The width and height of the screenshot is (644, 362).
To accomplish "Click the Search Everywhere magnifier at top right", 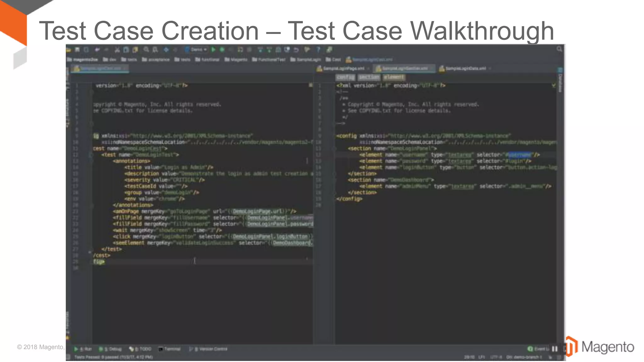I will [559, 49].
